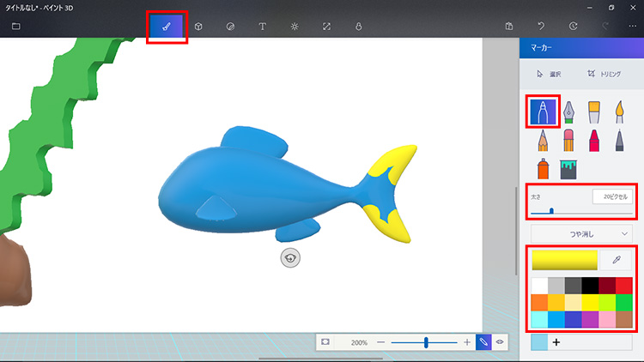The height and width of the screenshot is (362, 644).
Task: Open the more options ellipsis menu
Action: (632, 27)
